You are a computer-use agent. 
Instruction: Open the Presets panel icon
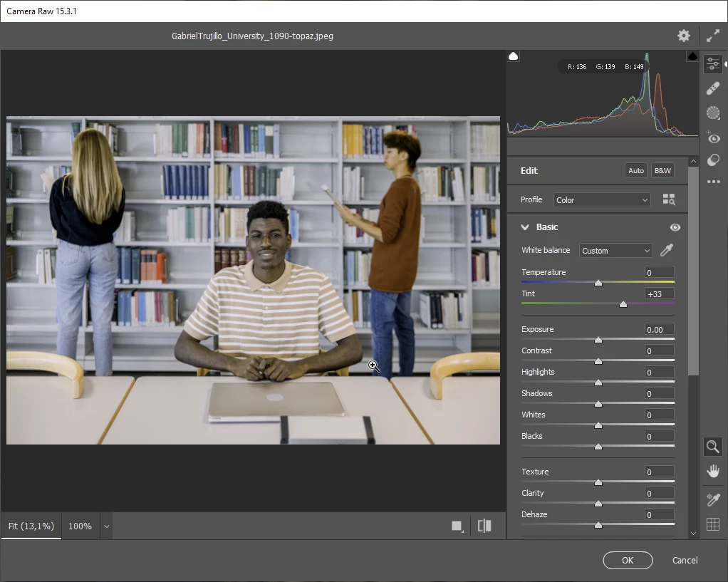(x=713, y=161)
